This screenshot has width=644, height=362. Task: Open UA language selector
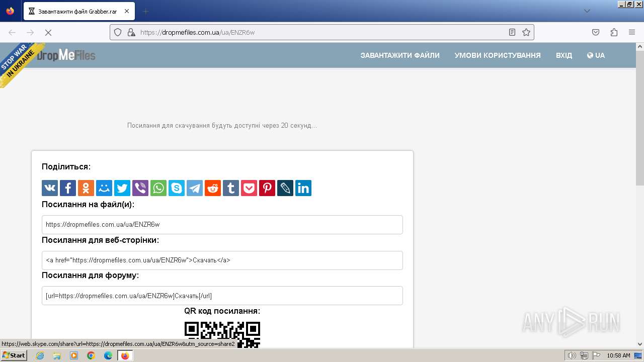596,55
